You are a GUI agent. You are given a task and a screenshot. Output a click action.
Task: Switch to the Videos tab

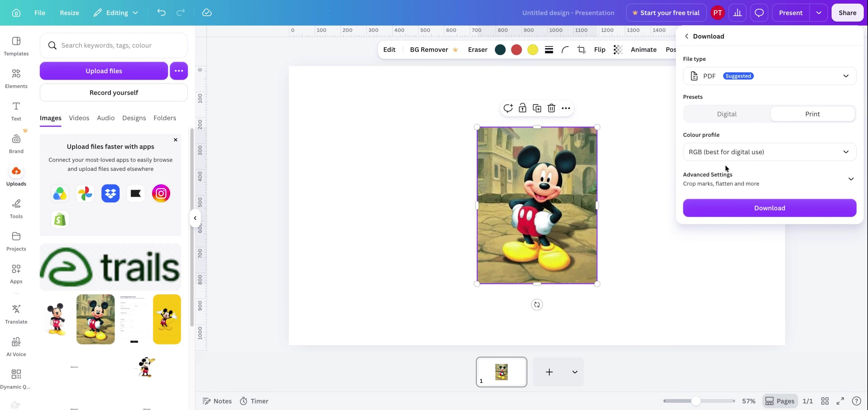(x=79, y=118)
